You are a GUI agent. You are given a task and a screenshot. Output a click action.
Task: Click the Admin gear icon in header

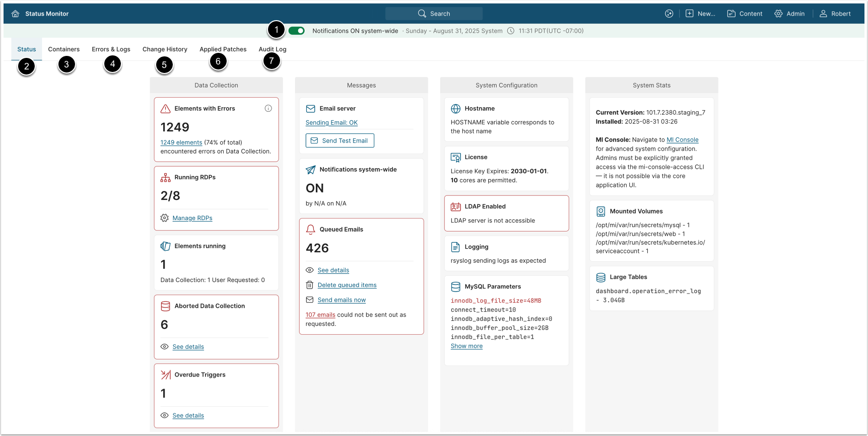[x=778, y=14]
